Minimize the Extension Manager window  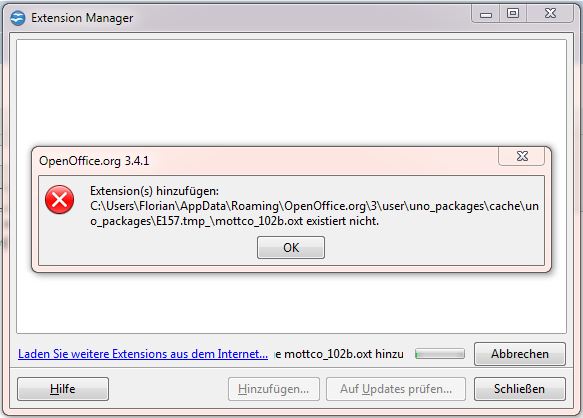(486, 15)
